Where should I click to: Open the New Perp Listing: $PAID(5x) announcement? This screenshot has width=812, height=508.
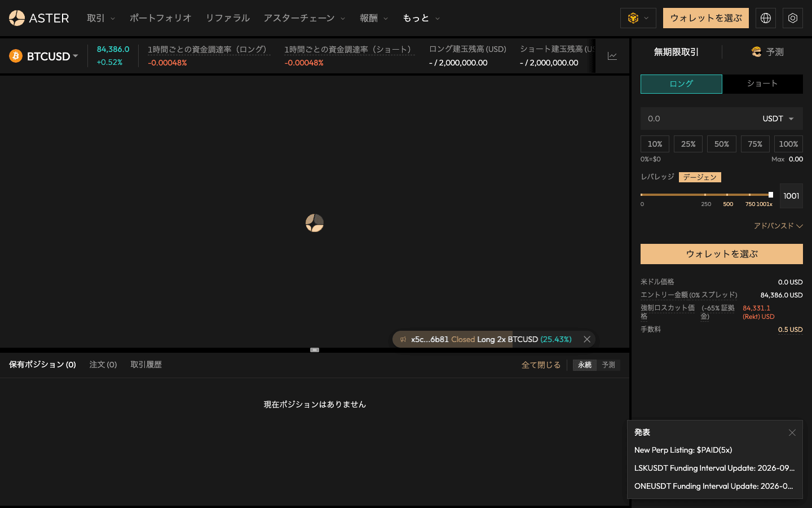pyautogui.click(x=683, y=450)
